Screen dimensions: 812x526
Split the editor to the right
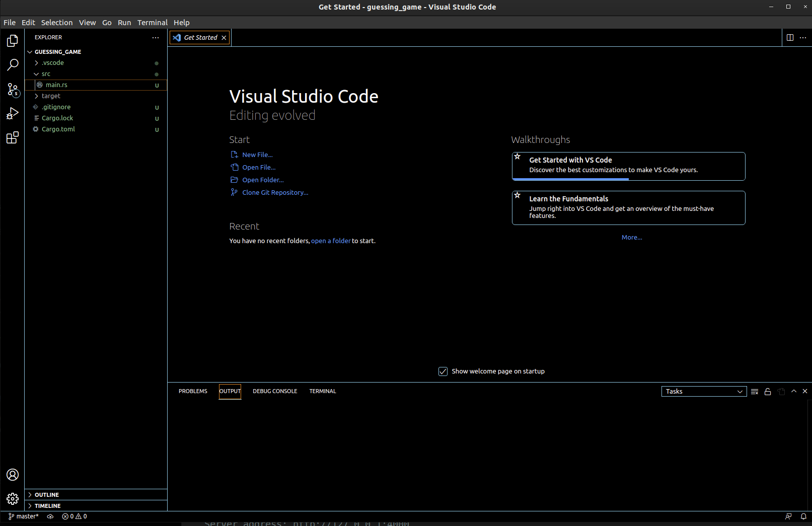coord(790,38)
